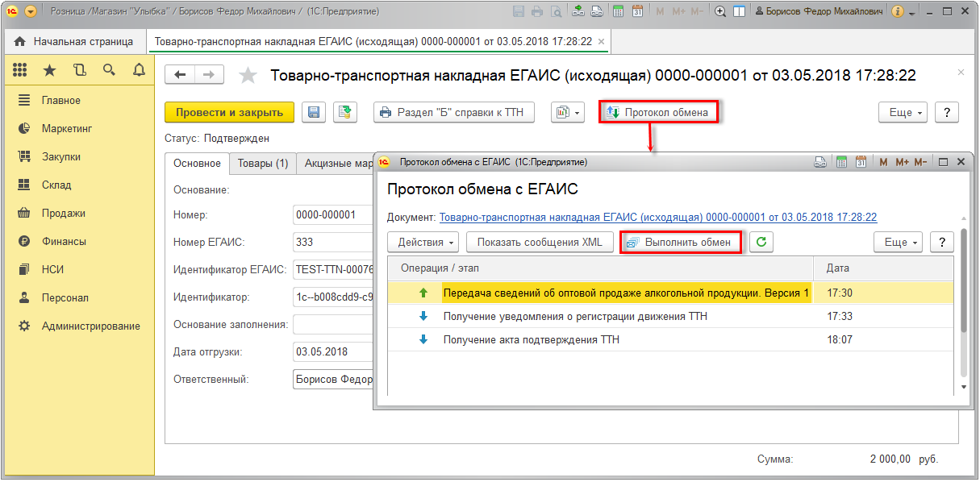Add document to favorites star

(248, 76)
